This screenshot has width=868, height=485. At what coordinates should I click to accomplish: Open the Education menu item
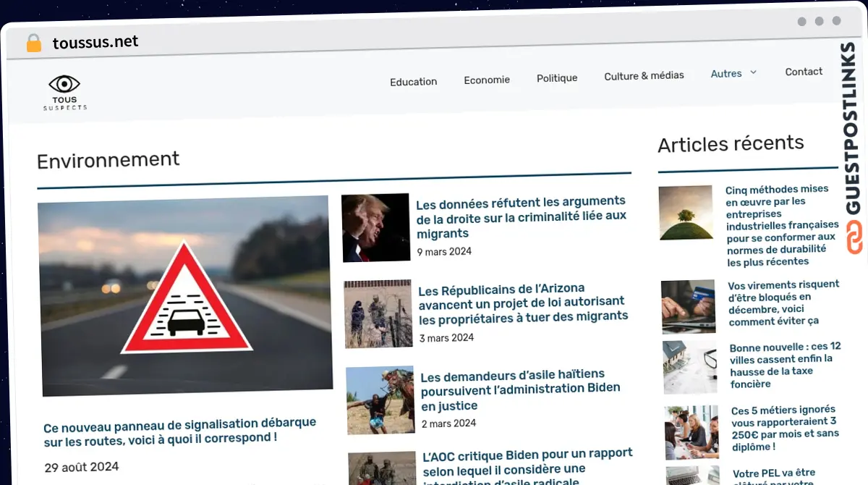pyautogui.click(x=413, y=82)
